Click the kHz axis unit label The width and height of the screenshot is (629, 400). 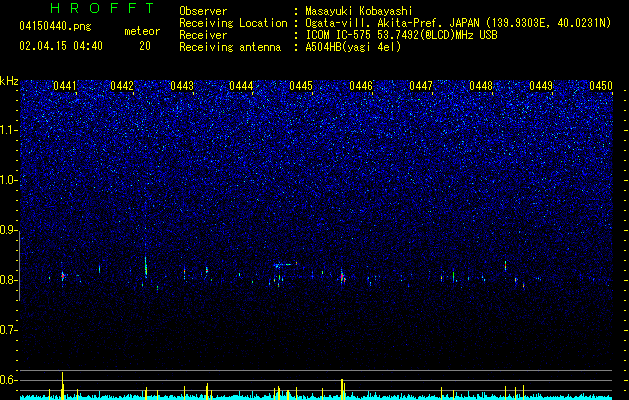point(9,81)
